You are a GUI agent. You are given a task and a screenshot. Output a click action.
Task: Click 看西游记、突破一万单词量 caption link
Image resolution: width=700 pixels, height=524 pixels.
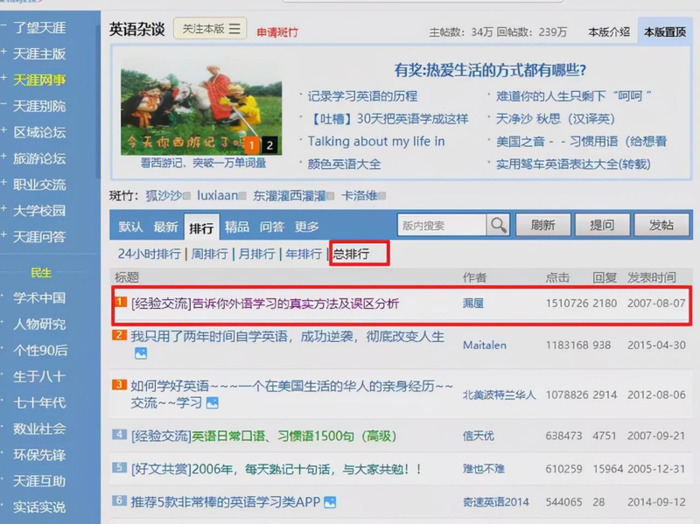(203, 163)
